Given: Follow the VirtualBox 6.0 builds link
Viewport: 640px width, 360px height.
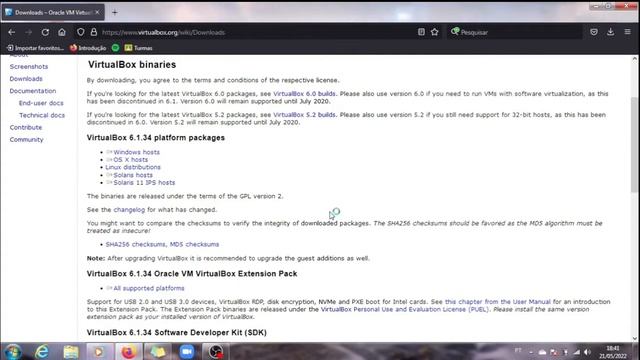Looking at the screenshot, I should (x=304, y=94).
